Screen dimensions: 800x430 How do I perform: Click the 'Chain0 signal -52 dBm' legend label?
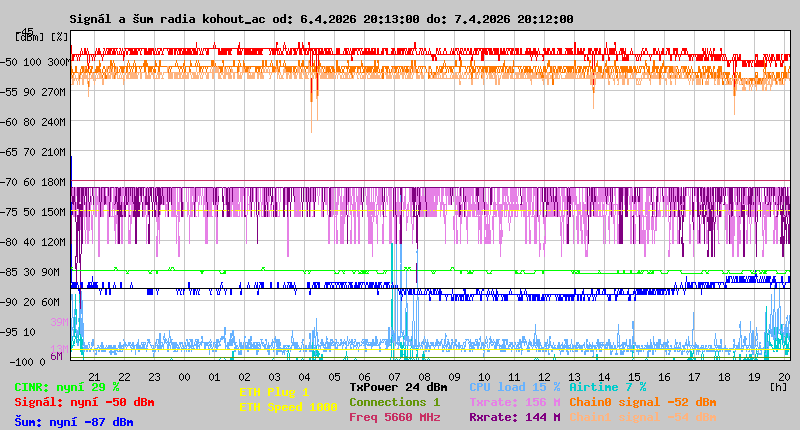tap(643, 402)
